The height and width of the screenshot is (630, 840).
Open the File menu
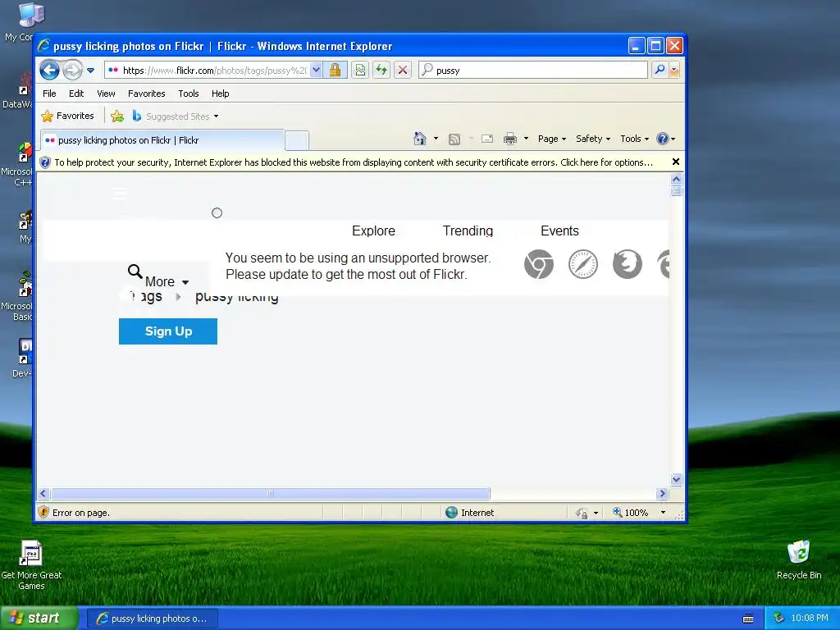click(49, 94)
